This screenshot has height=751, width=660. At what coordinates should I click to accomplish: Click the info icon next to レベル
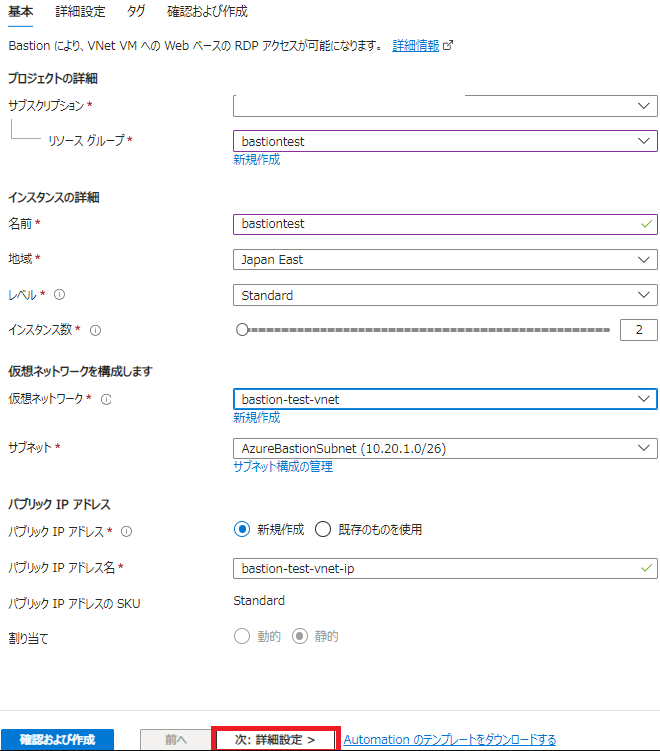coord(59,295)
